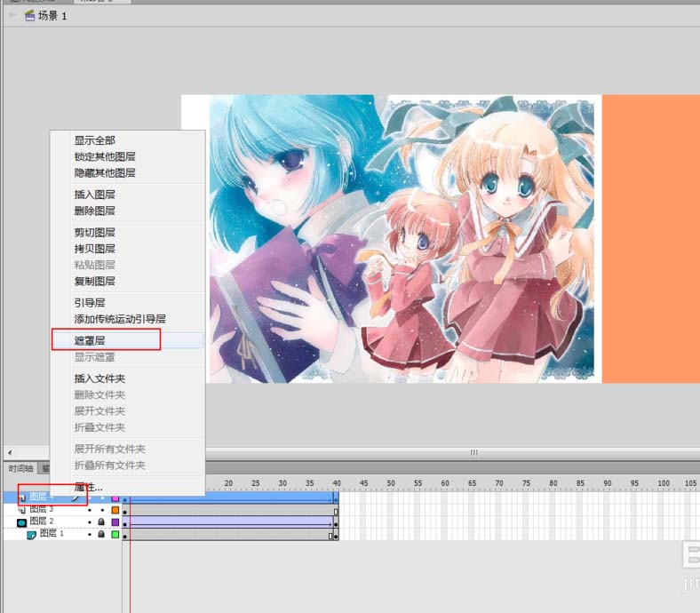Click the stage scrollbar grip handle
The image size is (700, 613).
(x=473, y=452)
